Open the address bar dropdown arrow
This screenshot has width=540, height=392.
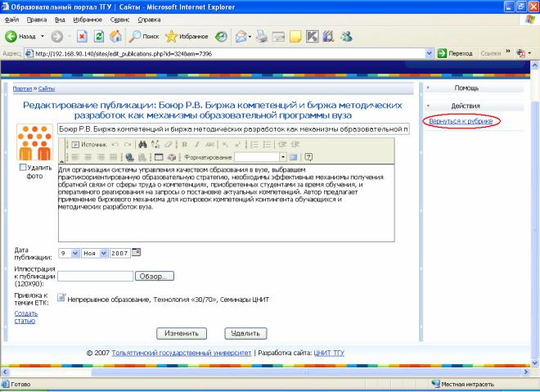429,53
